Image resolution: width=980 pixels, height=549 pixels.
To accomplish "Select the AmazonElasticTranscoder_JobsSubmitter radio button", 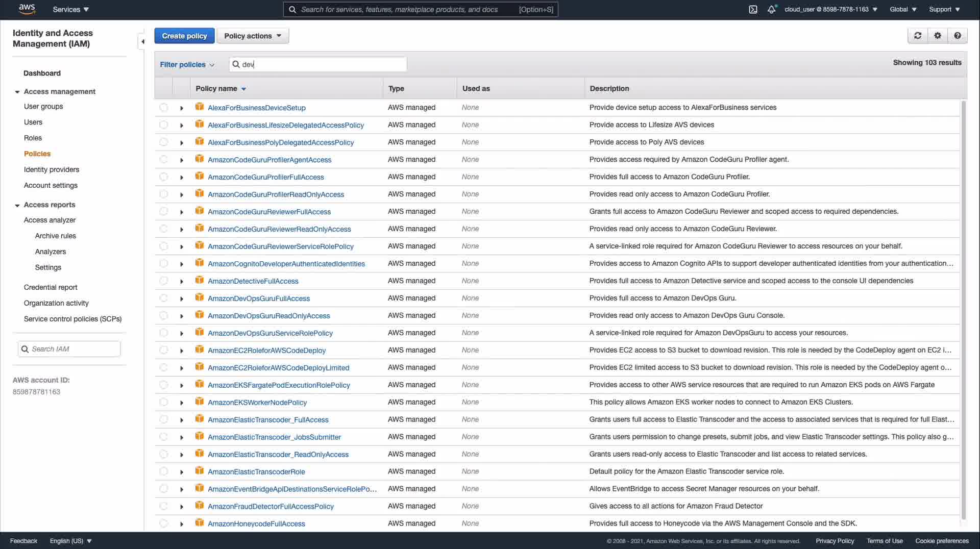I will coord(163,437).
